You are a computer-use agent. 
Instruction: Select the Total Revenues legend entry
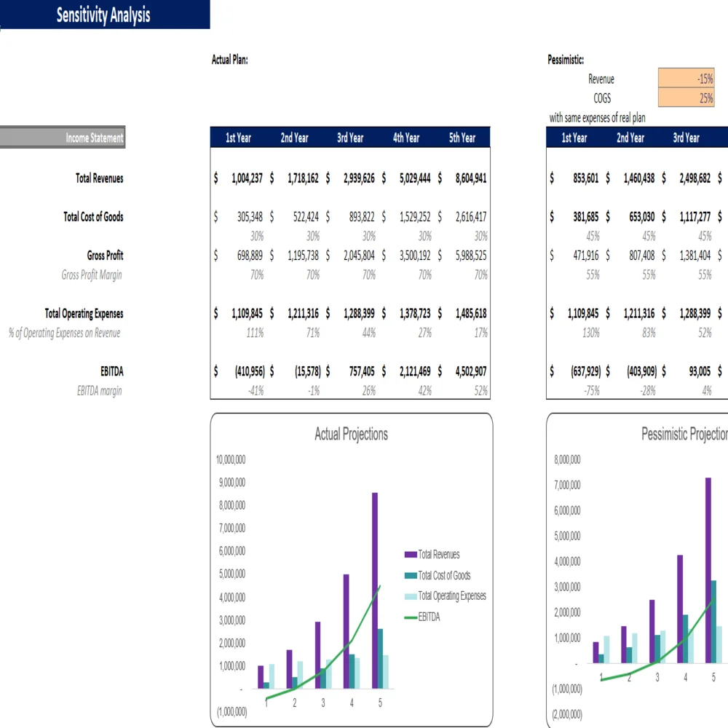pyautogui.click(x=438, y=554)
